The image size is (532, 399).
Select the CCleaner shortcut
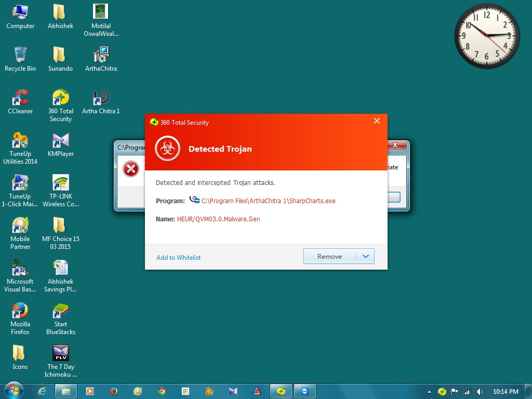tap(20, 102)
